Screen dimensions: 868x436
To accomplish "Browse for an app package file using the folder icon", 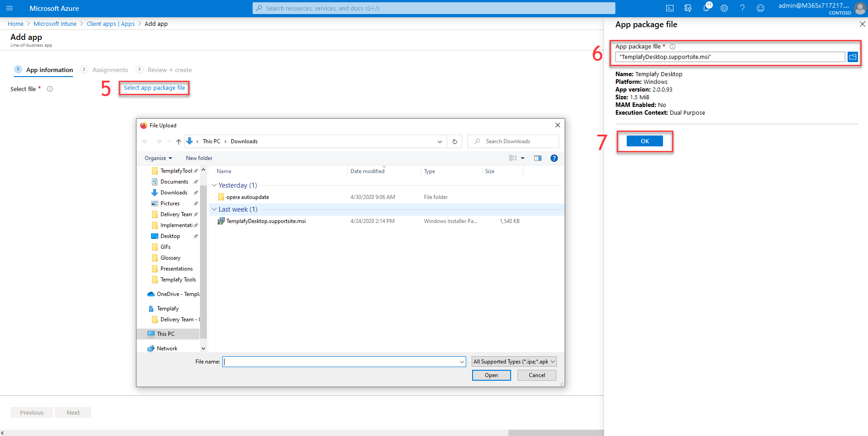I will click(853, 57).
